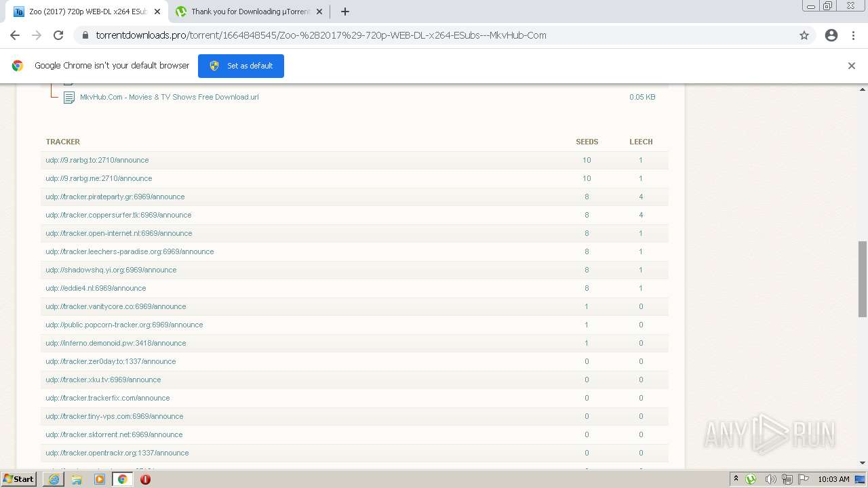Click the MkvHub.Com url file icon

(x=69, y=98)
